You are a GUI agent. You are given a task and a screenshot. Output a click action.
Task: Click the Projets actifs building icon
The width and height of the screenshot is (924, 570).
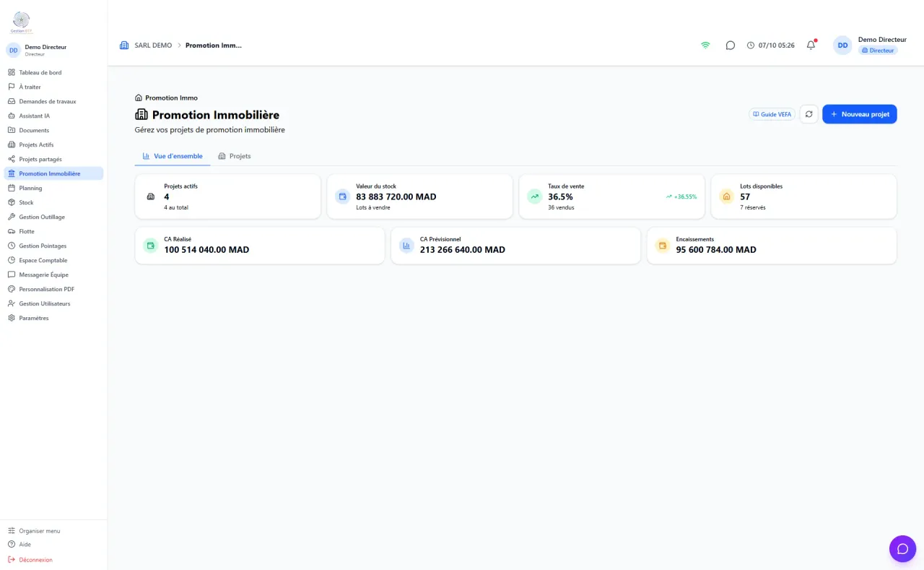pos(150,197)
